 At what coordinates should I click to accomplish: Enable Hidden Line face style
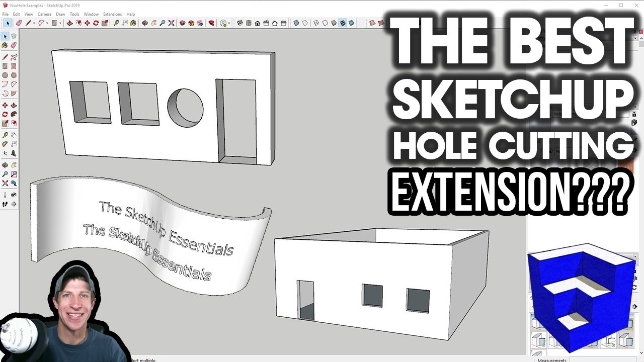pos(325,23)
